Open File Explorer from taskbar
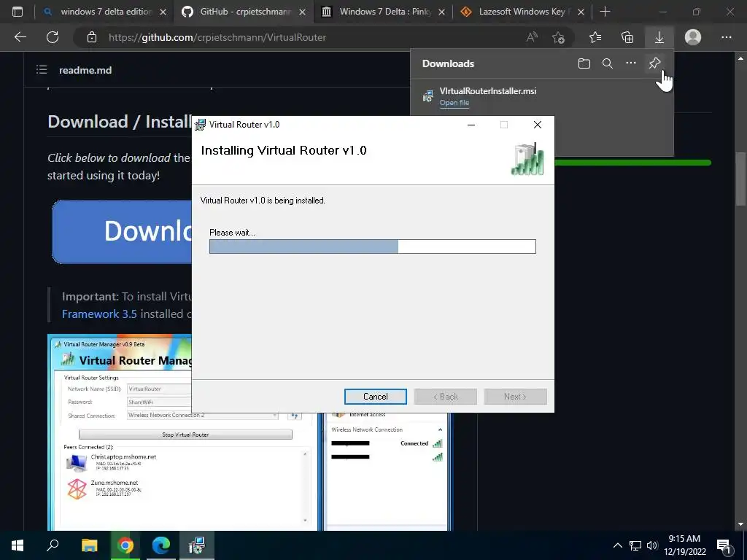Viewport: 747px width, 560px height. [89, 545]
